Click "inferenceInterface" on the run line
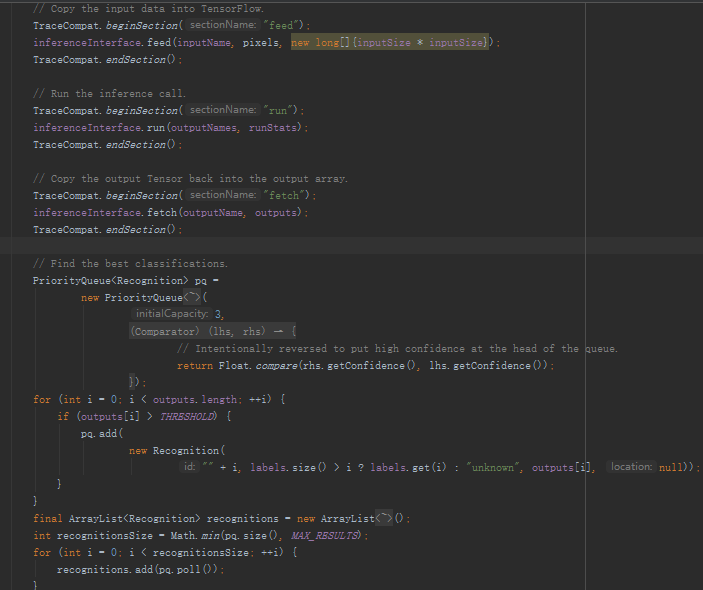Image resolution: width=703 pixels, height=590 pixels. pyautogui.click(x=87, y=127)
